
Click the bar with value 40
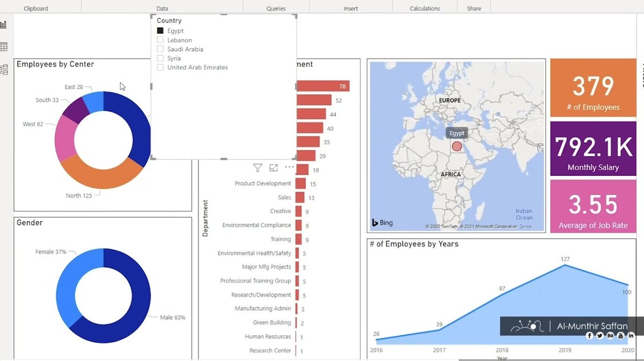(310, 128)
